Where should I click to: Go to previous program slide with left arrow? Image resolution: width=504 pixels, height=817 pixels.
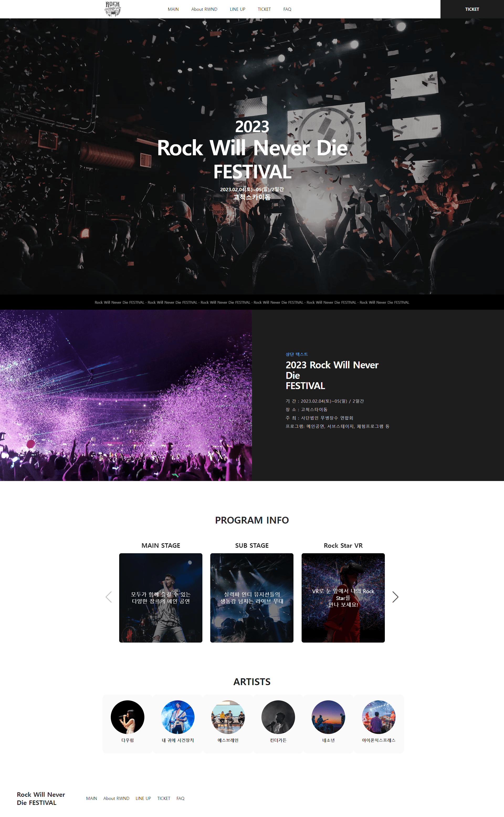click(109, 597)
